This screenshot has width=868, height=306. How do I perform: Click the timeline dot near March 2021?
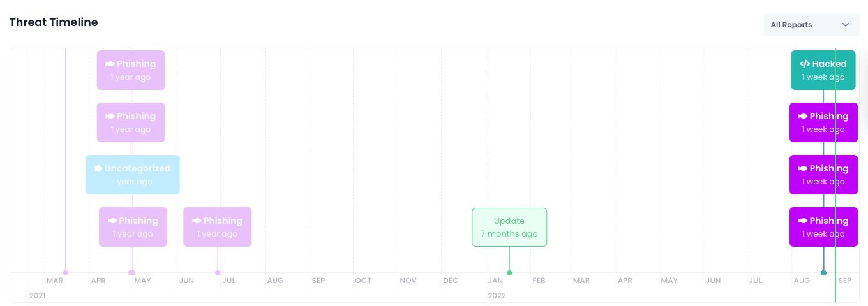(x=65, y=273)
